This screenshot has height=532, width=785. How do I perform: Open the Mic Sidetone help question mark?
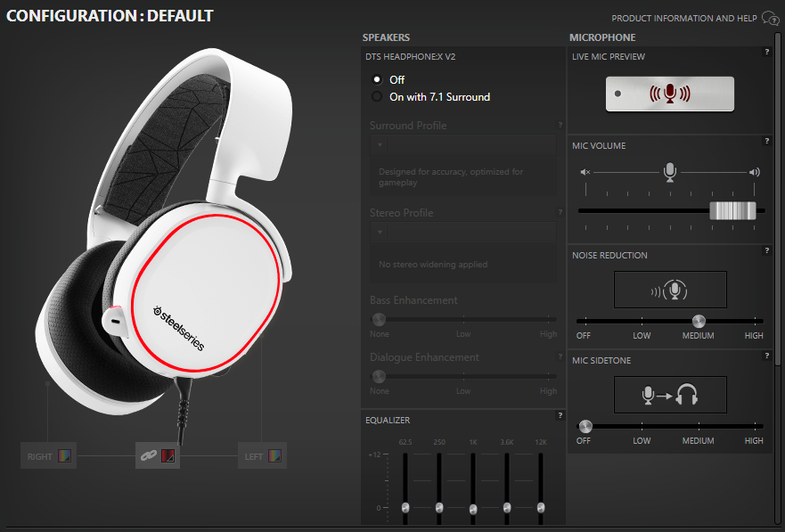(767, 356)
